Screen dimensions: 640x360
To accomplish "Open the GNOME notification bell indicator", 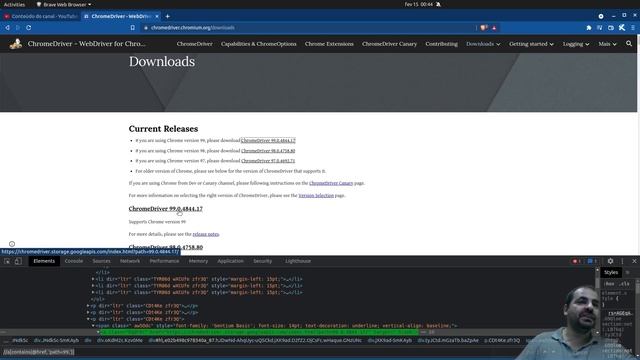I will [438, 4].
